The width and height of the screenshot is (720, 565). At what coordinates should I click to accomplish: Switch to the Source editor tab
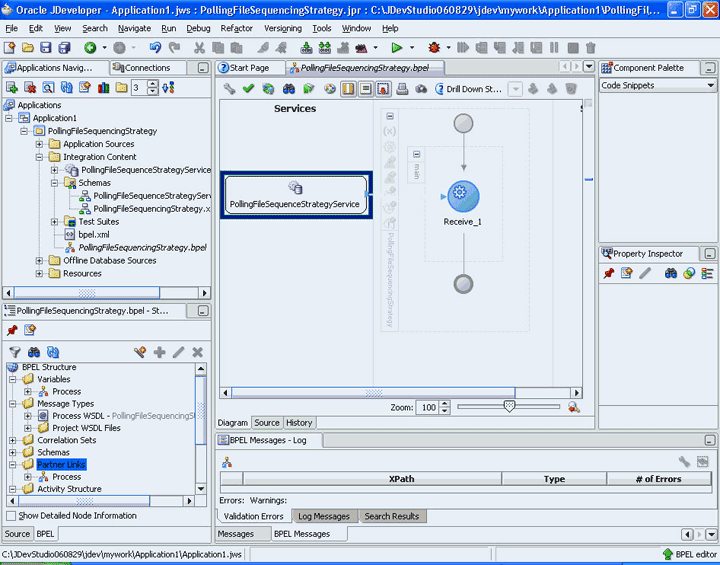tap(266, 423)
